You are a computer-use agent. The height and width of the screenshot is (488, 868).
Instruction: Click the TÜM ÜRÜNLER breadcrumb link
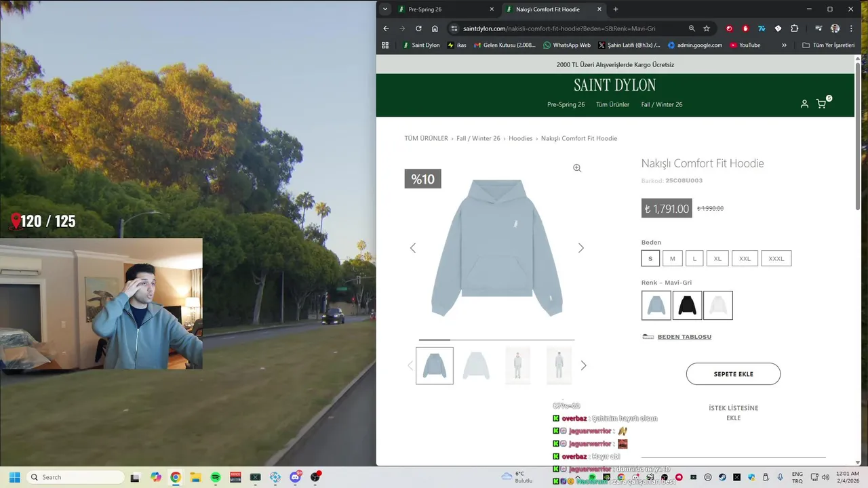[426, 138]
